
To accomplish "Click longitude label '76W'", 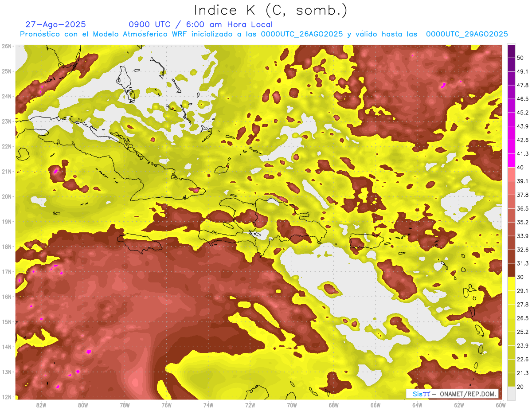I will click(166, 405).
